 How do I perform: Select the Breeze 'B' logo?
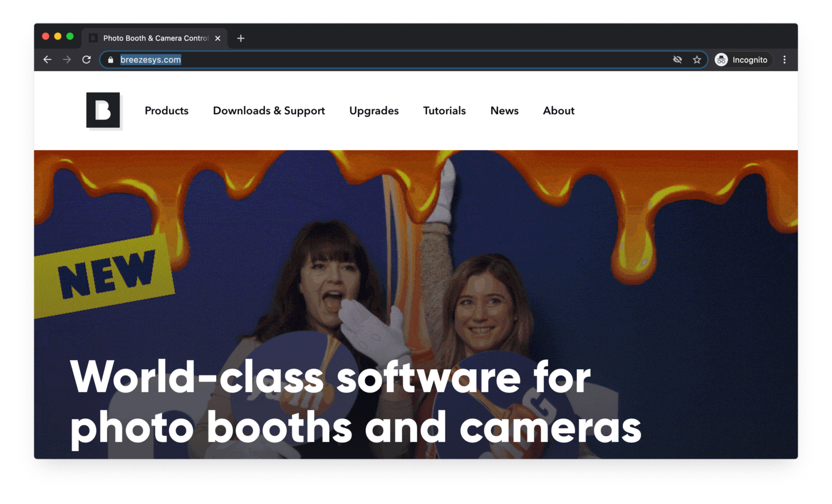pyautogui.click(x=103, y=110)
